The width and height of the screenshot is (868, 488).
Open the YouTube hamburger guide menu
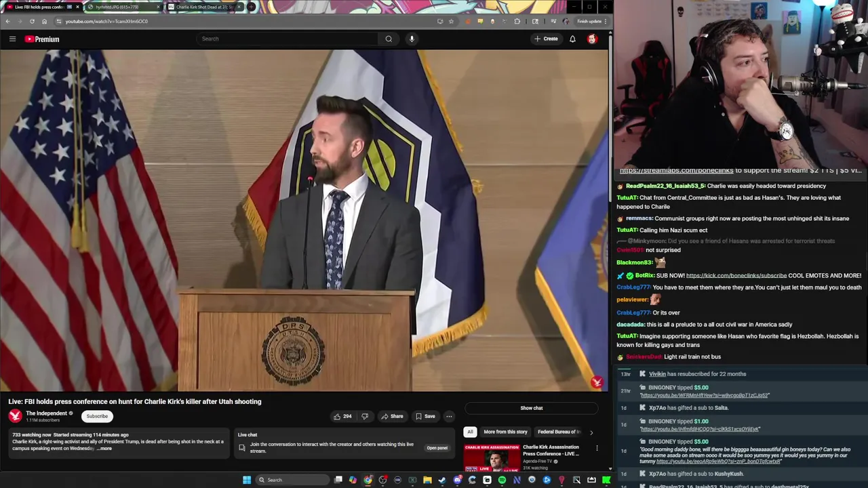coord(12,39)
